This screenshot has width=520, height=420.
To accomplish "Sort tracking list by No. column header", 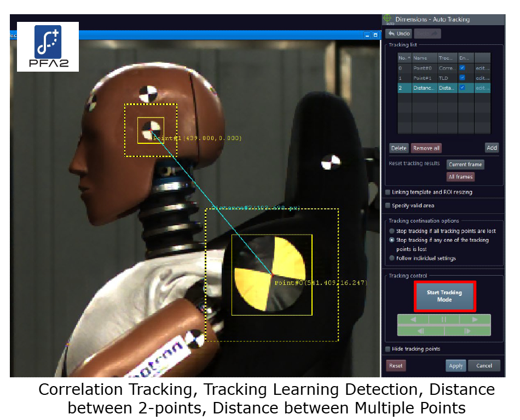I will (404, 58).
